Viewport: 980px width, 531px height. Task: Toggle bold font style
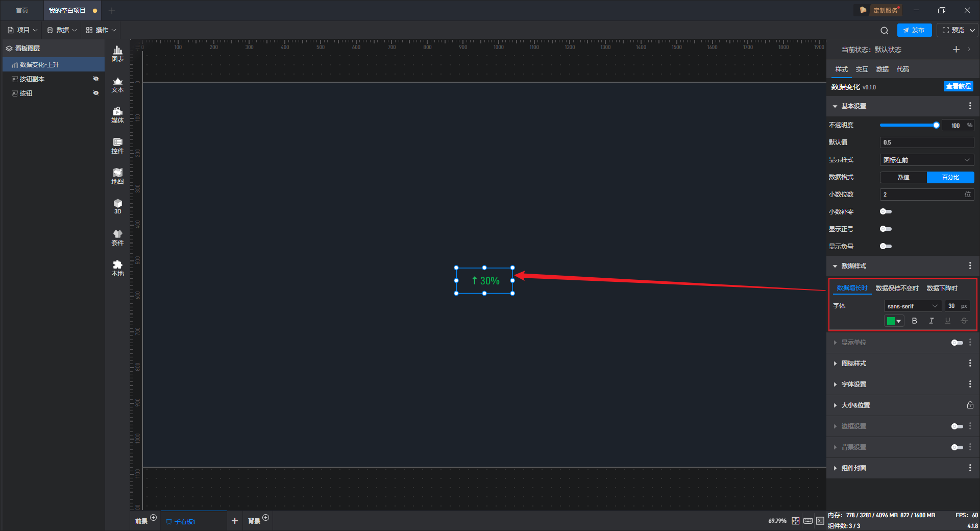click(914, 321)
